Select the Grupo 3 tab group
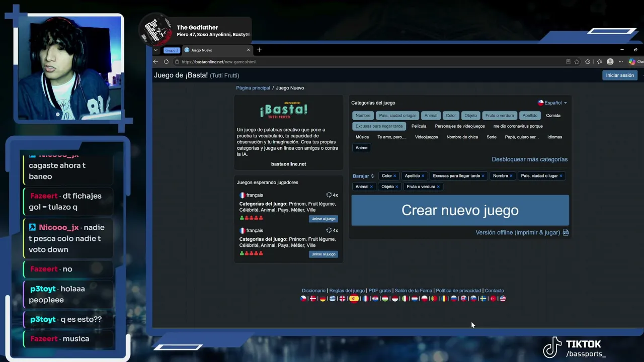This screenshot has height=362, width=644. pyautogui.click(x=171, y=50)
